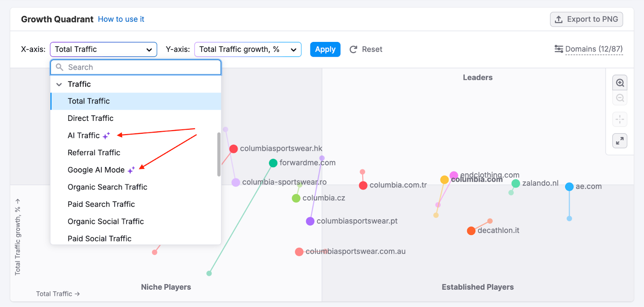
Task: Click the Reset circular arrow icon
Action: click(353, 50)
